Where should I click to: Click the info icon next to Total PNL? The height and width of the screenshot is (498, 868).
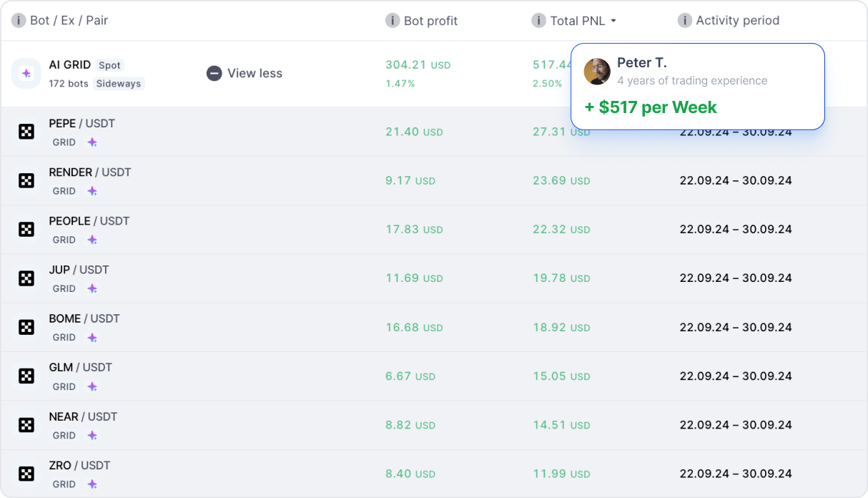coord(539,20)
